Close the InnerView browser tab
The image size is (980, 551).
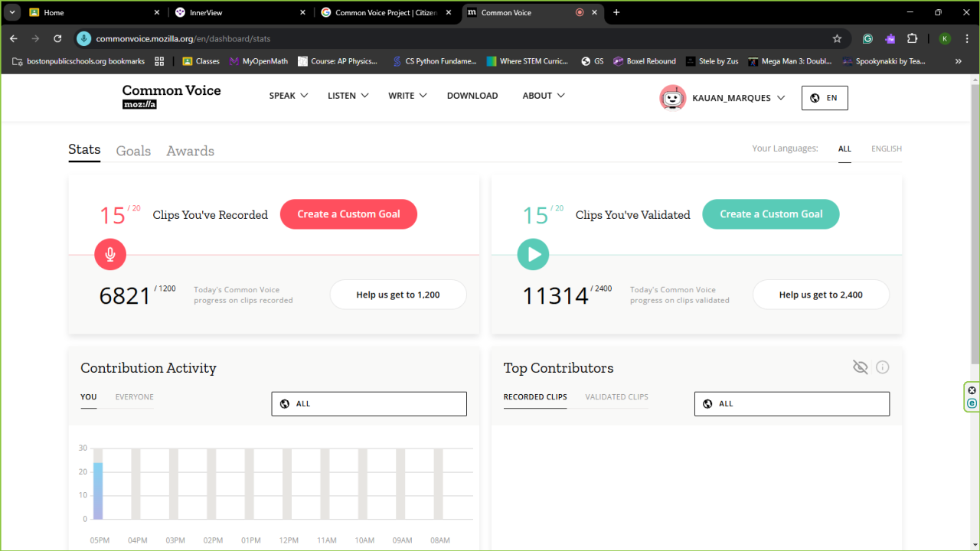click(x=302, y=12)
